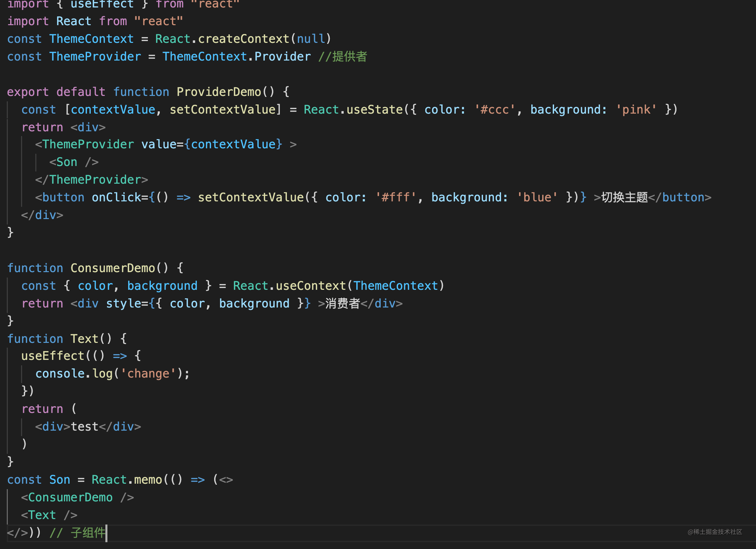This screenshot has width=756, height=549.
Task: Click the 'blue' string literal
Action: (x=537, y=197)
